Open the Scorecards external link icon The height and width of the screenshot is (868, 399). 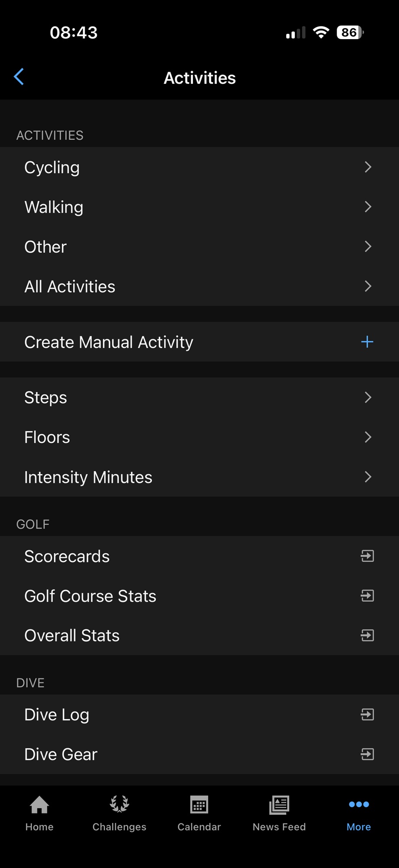pyautogui.click(x=367, y=556)
